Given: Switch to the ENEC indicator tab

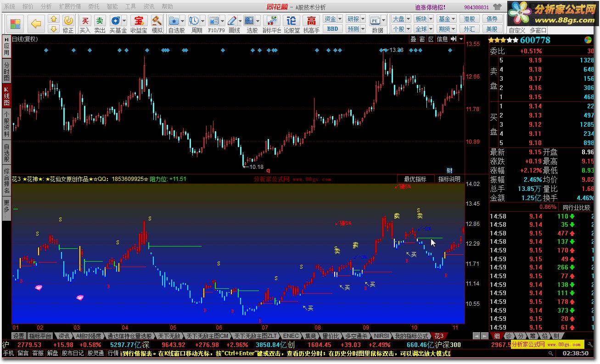Looking at the screenshot, I should pos(291,336).
